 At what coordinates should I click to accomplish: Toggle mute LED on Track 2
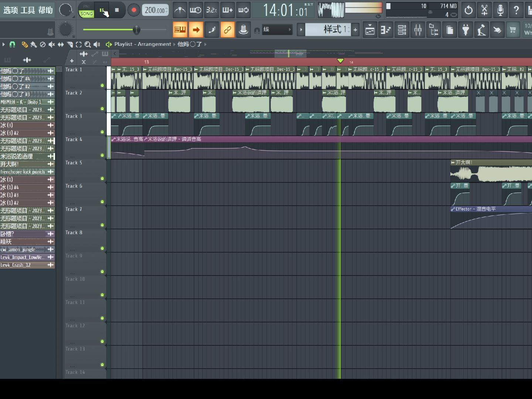(102, 109)
